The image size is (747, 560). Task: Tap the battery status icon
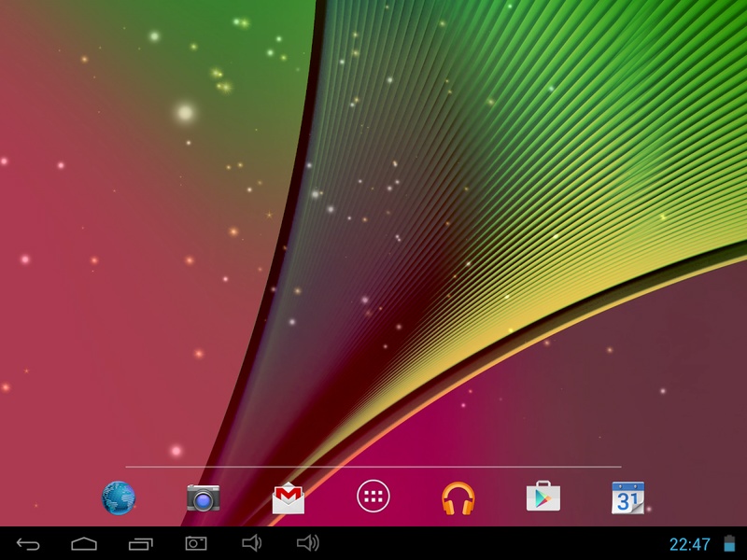[x=729, y=543]
